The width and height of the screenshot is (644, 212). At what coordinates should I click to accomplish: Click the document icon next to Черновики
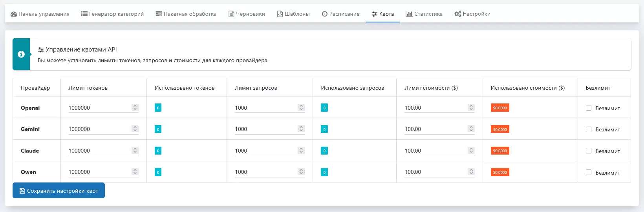231,14
